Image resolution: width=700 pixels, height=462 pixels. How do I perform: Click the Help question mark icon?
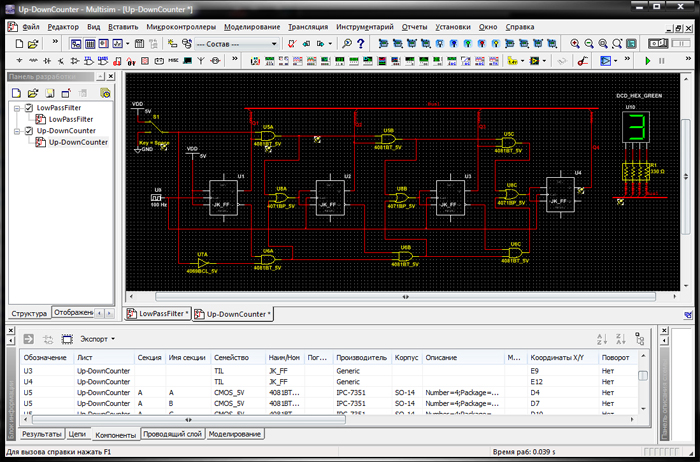point(361,44)
